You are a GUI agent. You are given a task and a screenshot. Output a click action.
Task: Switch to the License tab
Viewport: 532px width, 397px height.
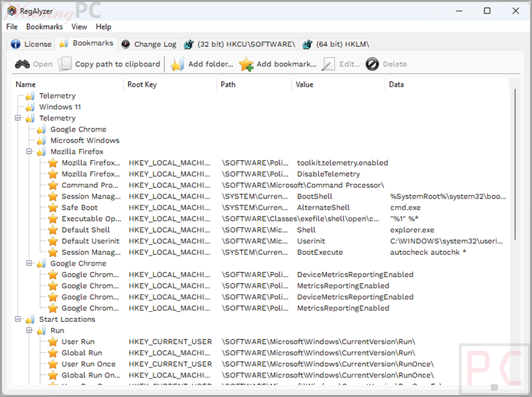point(31,44)
